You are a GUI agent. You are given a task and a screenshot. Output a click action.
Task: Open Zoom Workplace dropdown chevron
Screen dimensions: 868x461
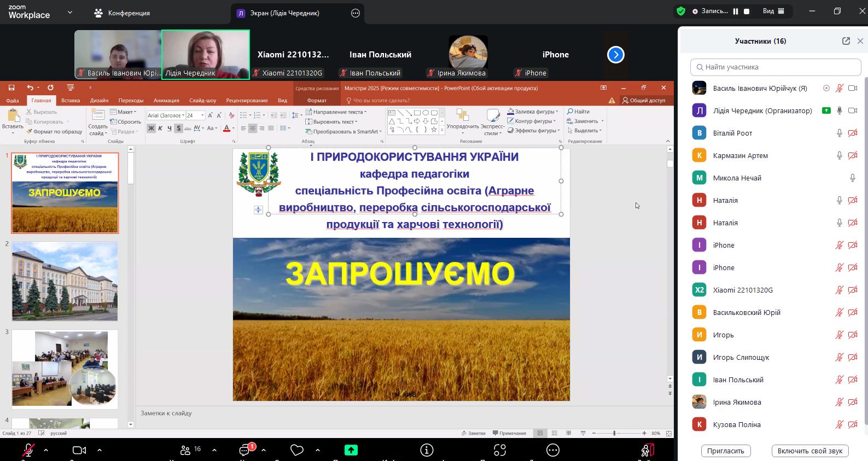tap(70, 12)
